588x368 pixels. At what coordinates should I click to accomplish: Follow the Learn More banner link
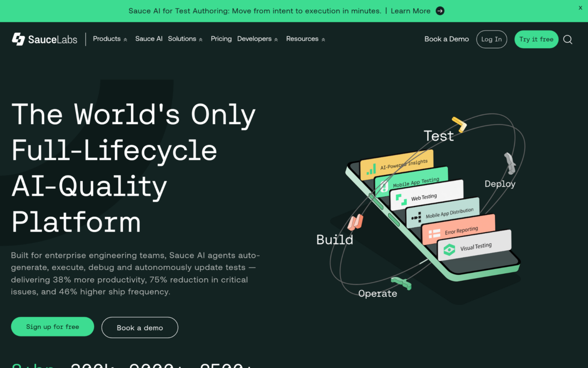[411, 11]
